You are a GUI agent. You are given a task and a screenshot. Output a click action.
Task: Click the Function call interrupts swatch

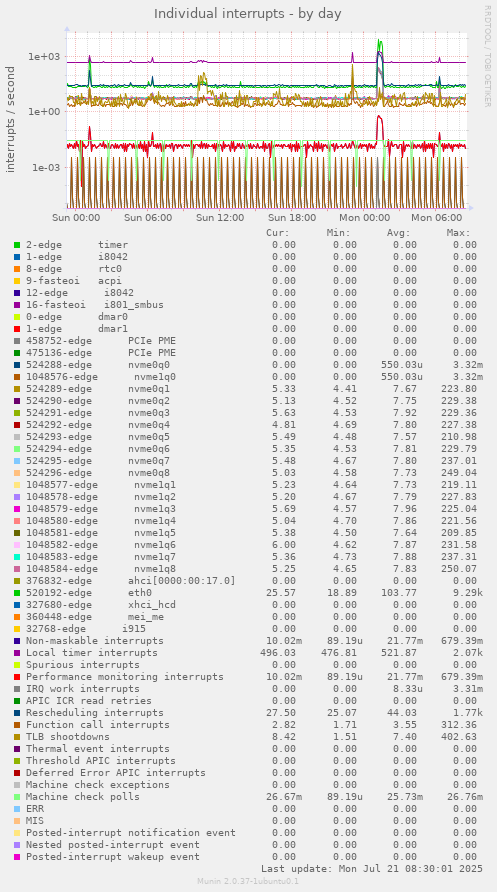(16, 725)
